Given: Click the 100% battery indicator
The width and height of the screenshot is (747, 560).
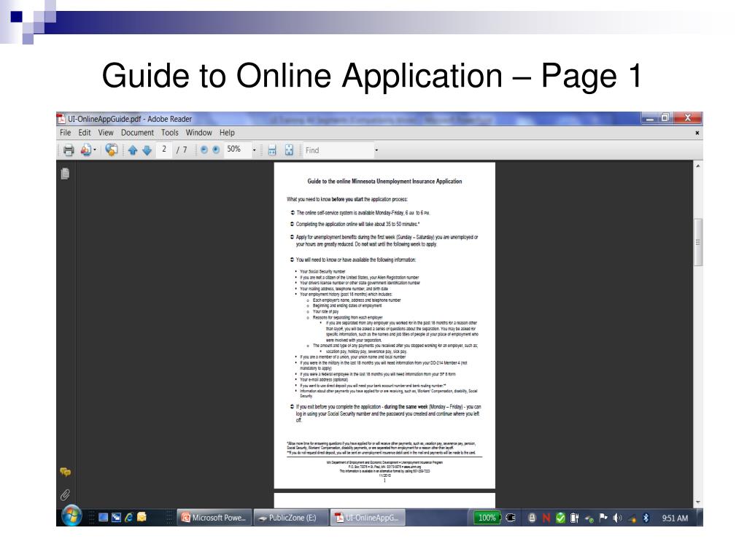Looking at the screenshot, I should (x=487, y=518).
